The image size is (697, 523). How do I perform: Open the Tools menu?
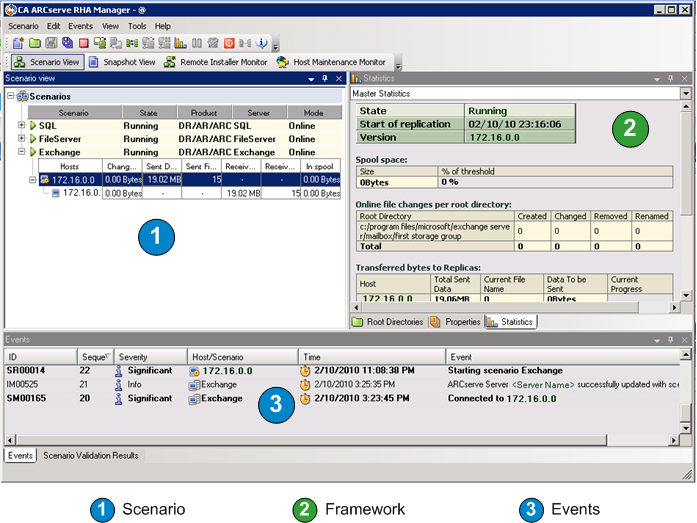pos(137,26)
